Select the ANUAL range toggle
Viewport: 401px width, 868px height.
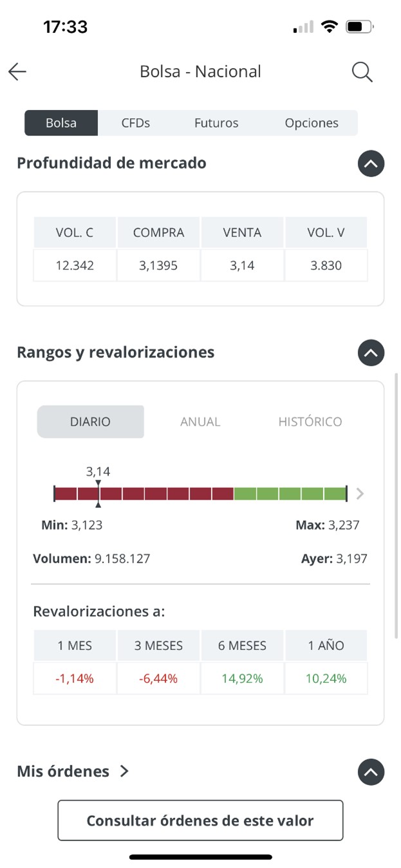pos(200,422)
